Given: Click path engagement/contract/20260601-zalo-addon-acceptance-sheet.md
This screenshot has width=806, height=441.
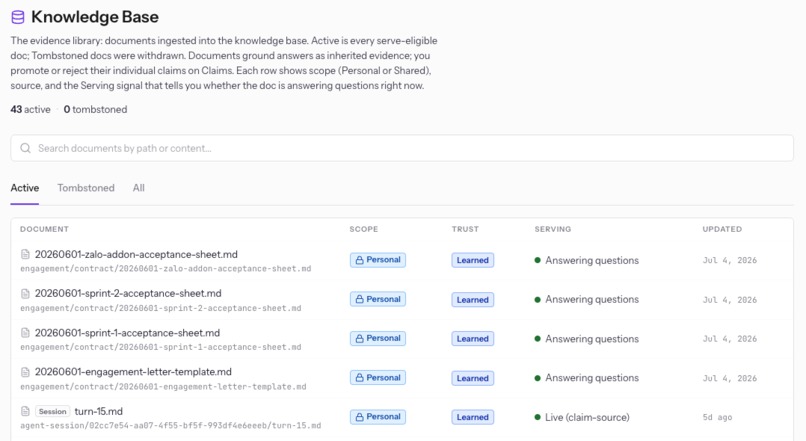Looking at the screenshot, I should point(166,269).
